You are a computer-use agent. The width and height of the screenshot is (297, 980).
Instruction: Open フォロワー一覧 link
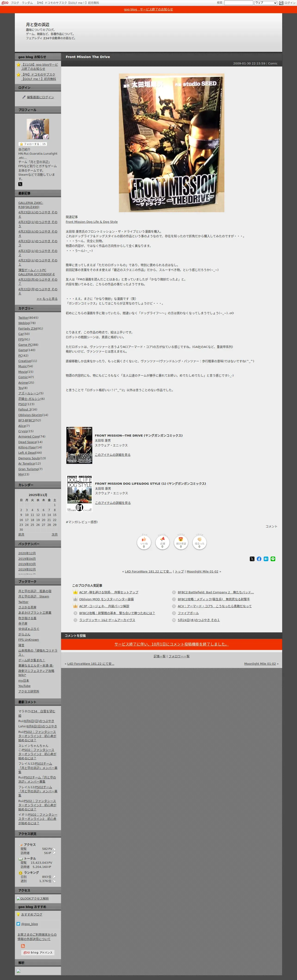click(179, 656)
